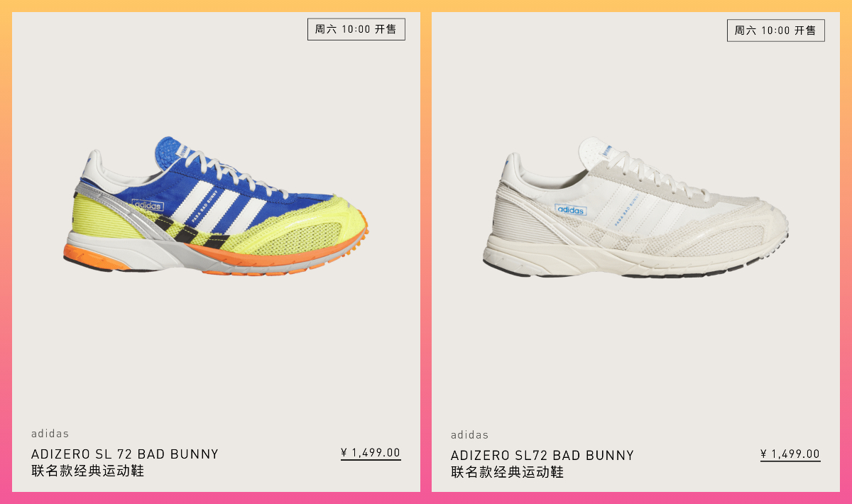Click the 周六 10:00 开售 badge above blue shoe
This screenshot has width=852, height=504.
pyautogui.click(x=356, y=29)
